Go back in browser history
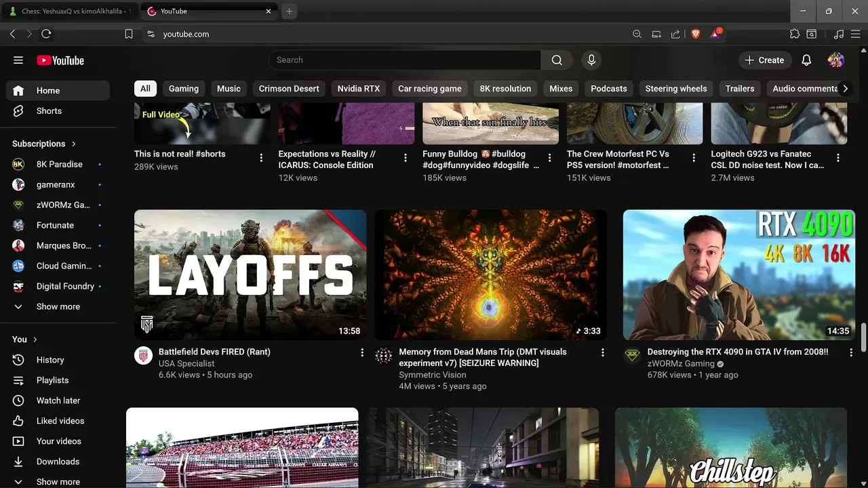This screenshot has width=868, height=488. pyautogui.click(x=12, y=34)
